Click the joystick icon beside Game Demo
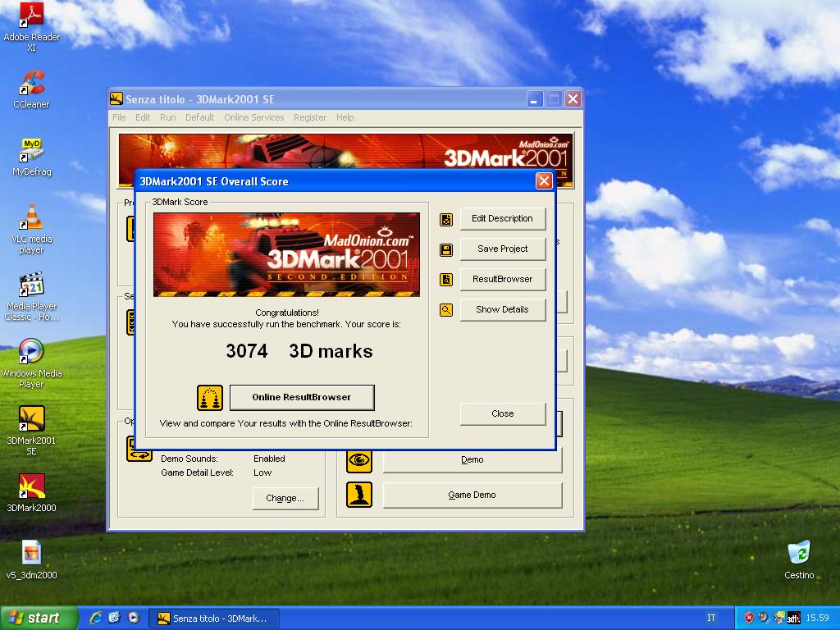 click(x=359, y=495)
